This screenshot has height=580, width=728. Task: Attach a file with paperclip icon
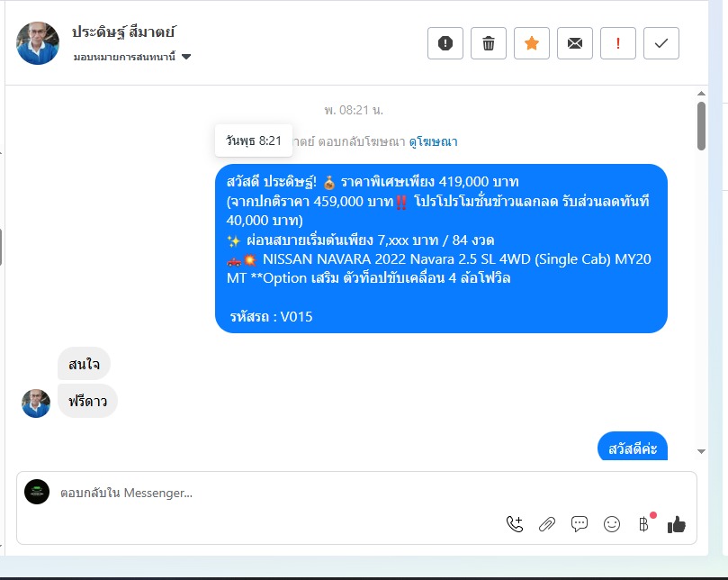click(547, 524)
